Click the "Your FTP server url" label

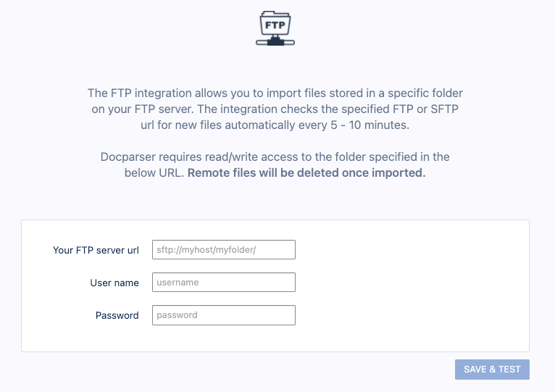(96, 250)
